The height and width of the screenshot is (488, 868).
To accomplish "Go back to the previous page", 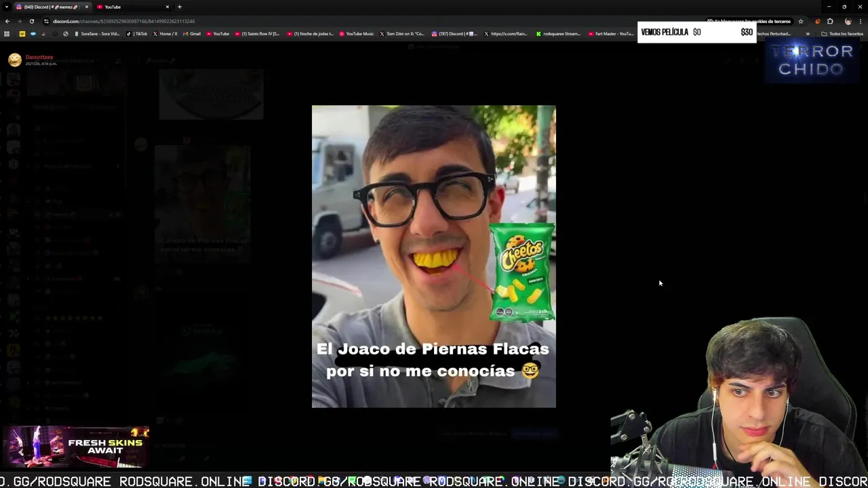I will pyautogui.click(x=7, y=21).
